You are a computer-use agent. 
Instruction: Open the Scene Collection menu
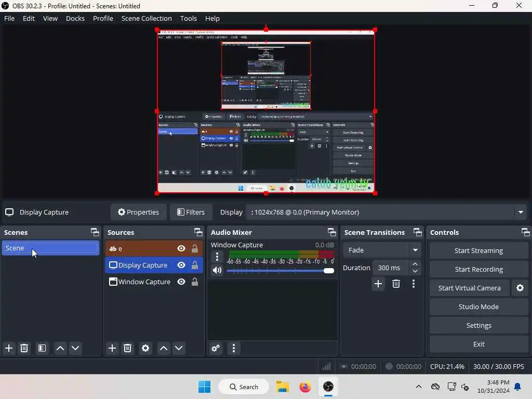tap(147, 18)
